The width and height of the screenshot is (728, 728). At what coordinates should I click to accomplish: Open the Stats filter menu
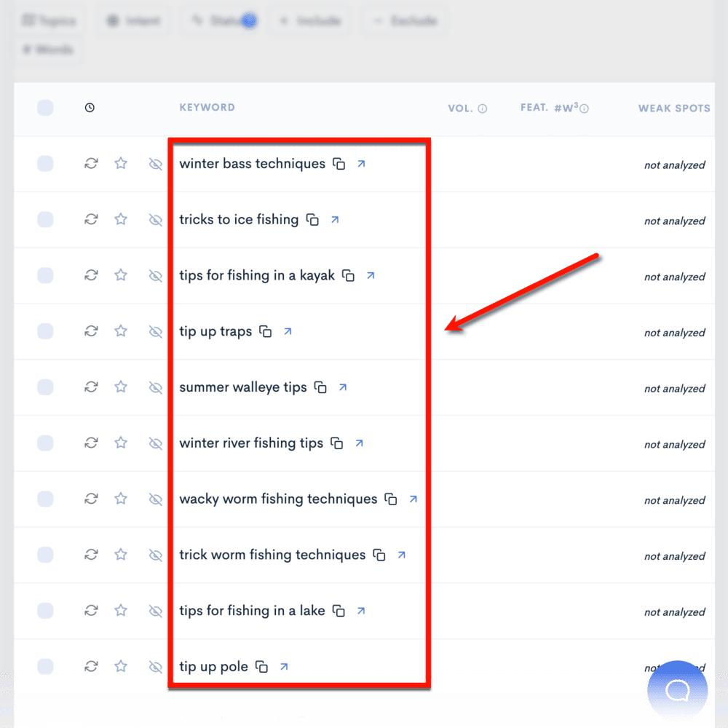click(221, 20)
